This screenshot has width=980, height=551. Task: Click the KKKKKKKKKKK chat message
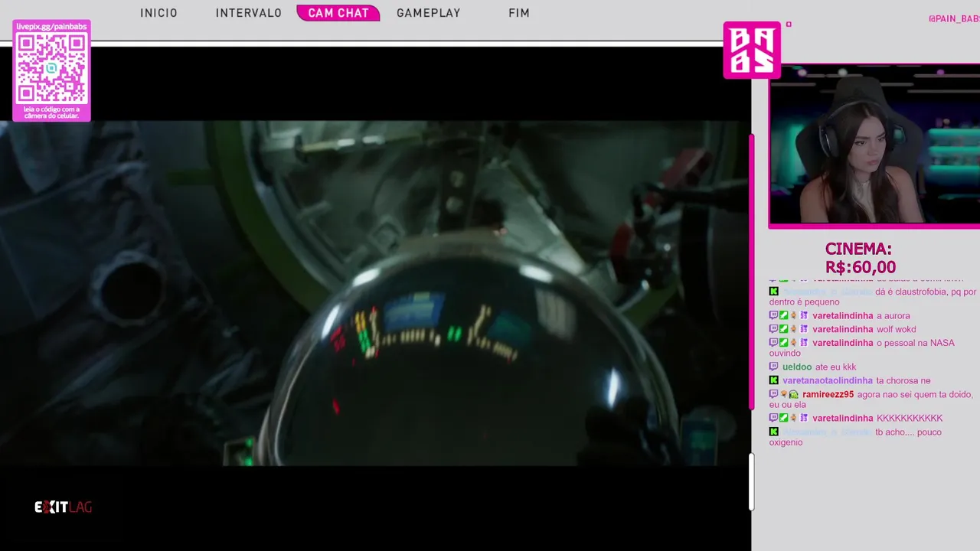click(x=910, y=418)
